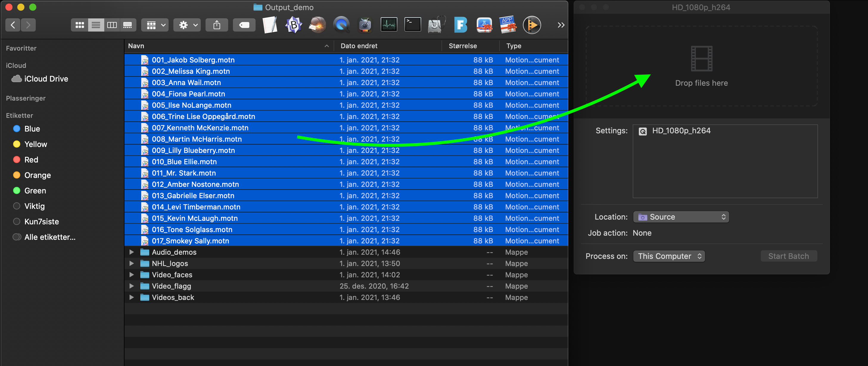Viewport: 868px width, 366px height.
Task: Sort by Dato endret column header
Action: (388, 46)
